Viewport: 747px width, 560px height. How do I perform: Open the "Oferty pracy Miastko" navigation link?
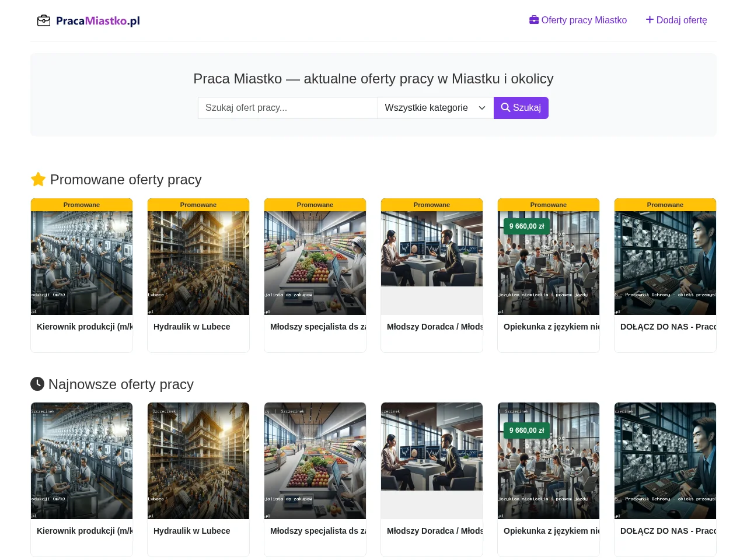(578, 20)
